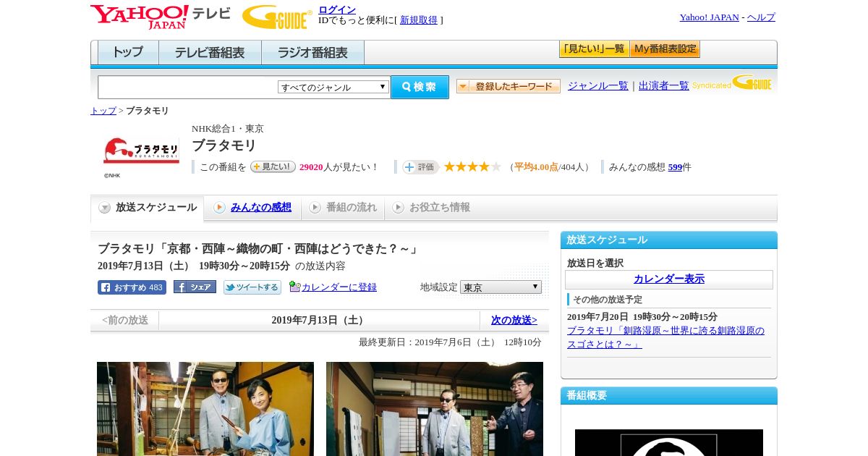Click the ツイートする Twitter button

252,287
